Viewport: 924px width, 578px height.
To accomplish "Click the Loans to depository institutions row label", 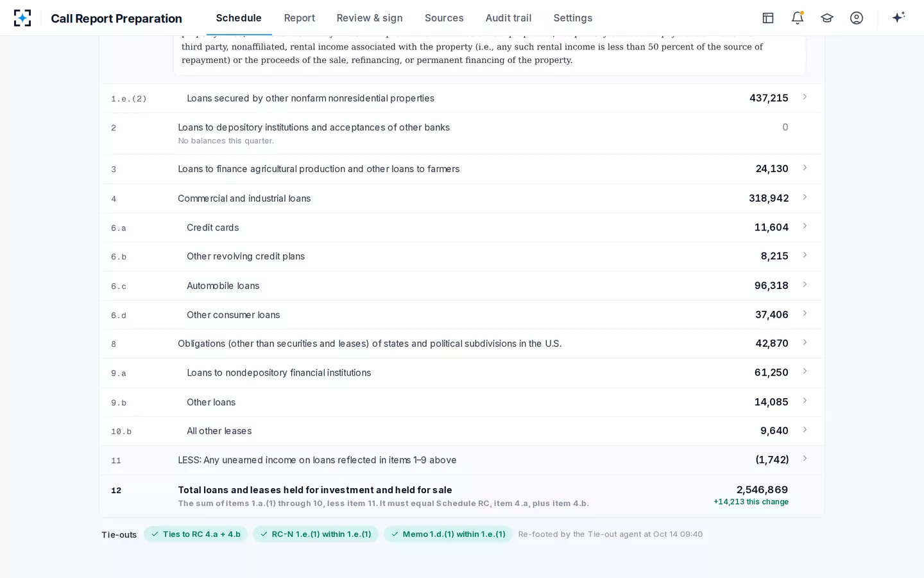I will click(314, 127).
